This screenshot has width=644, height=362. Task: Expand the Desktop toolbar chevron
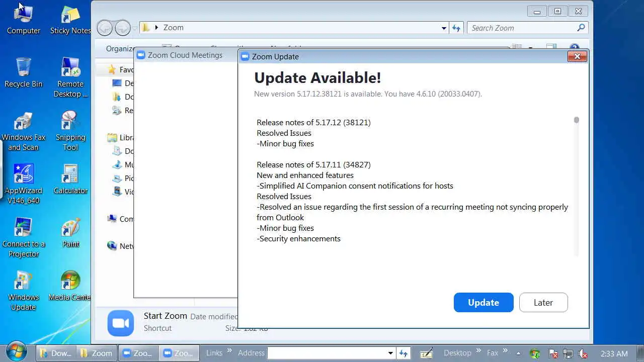click(x=478, y=351)
